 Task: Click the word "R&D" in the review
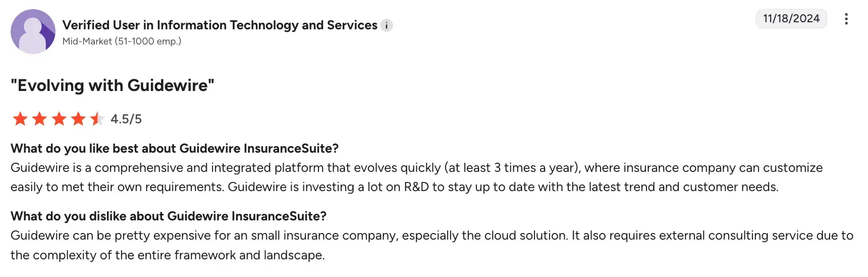coord(416,187)
